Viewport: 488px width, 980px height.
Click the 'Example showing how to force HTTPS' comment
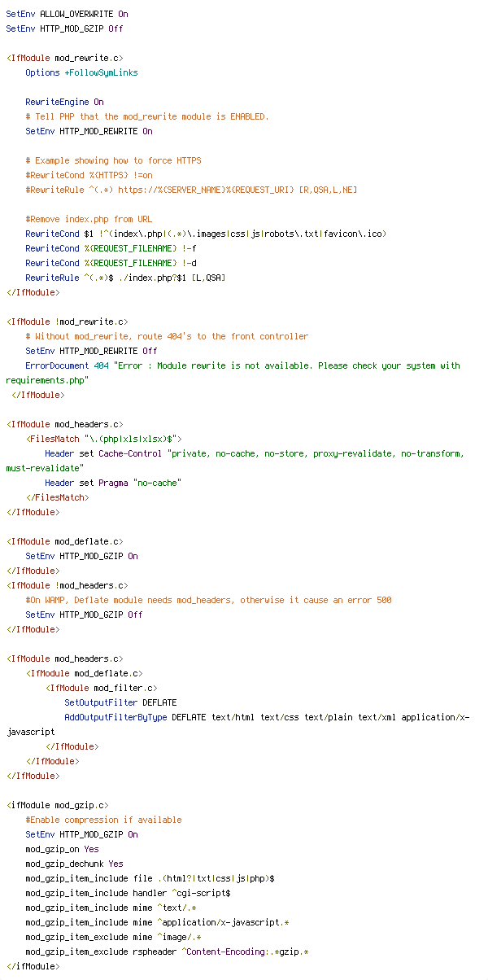[x=113, y=160]
